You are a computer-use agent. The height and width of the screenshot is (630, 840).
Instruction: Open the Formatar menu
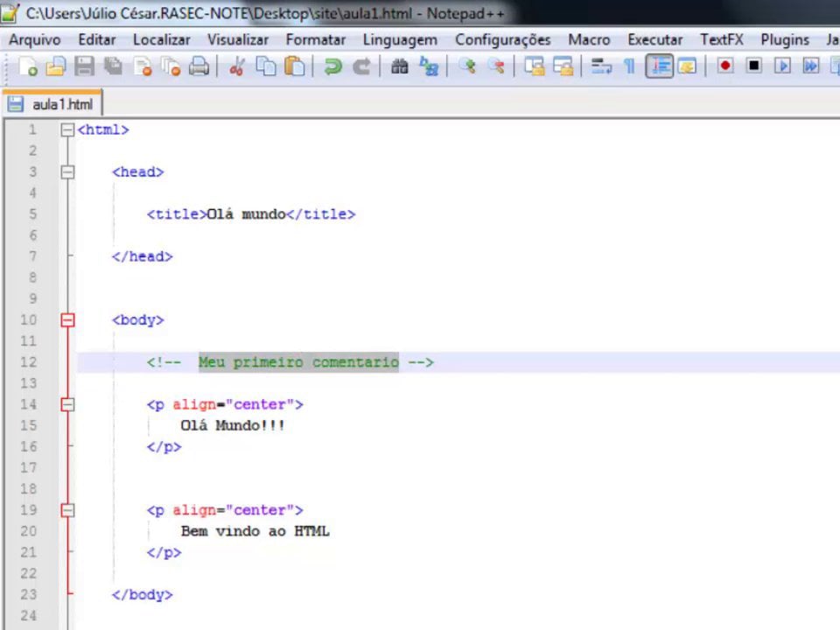pos(316,39)
